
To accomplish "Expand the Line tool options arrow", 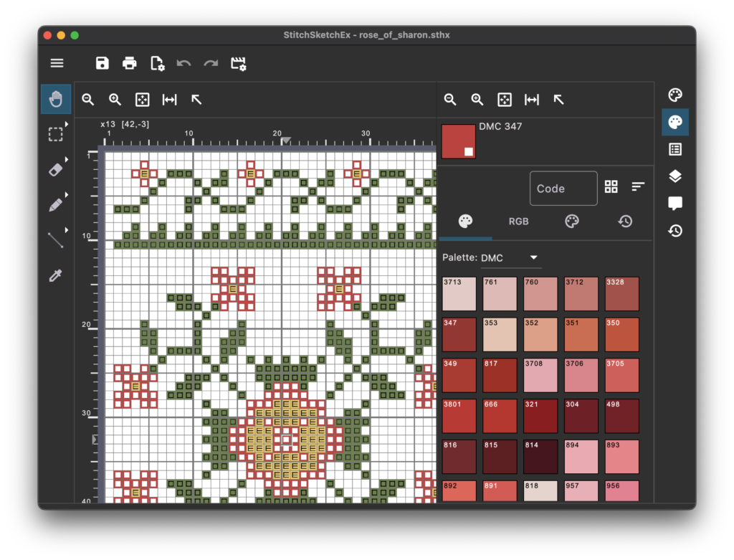I will click(67, 230).
